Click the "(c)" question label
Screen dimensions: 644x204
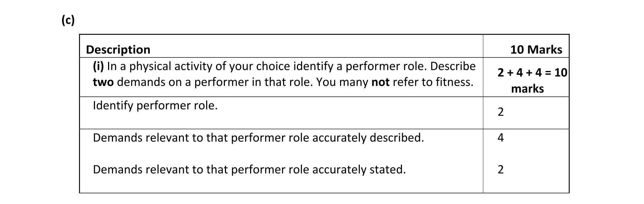tap(68, 21)
